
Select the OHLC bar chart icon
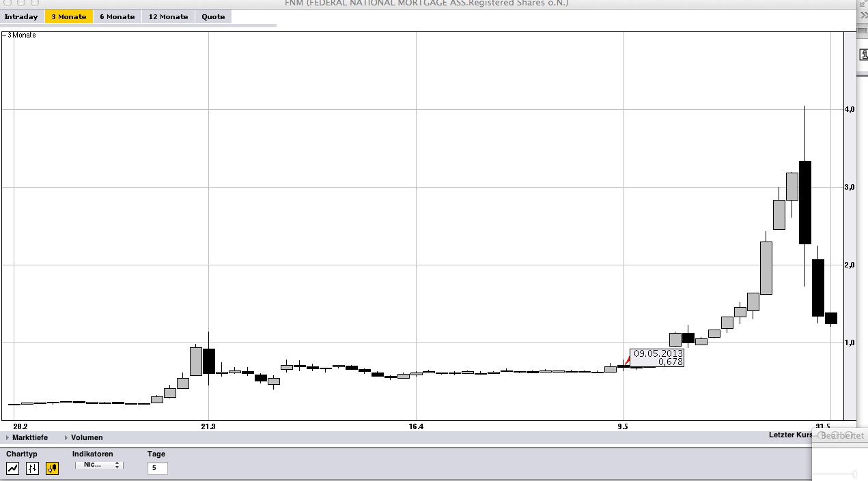32,468
